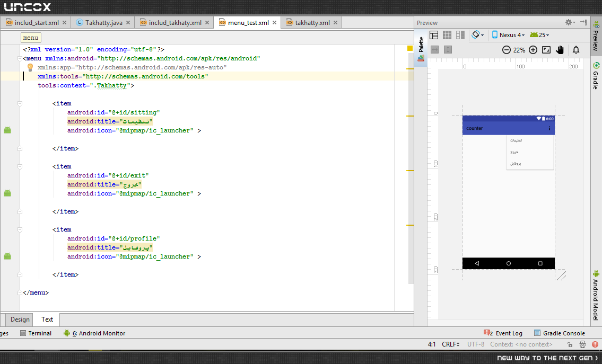The image size is (602, 364).
Task: Show Design plus Blueprint view icon
Action: (460, 35)
